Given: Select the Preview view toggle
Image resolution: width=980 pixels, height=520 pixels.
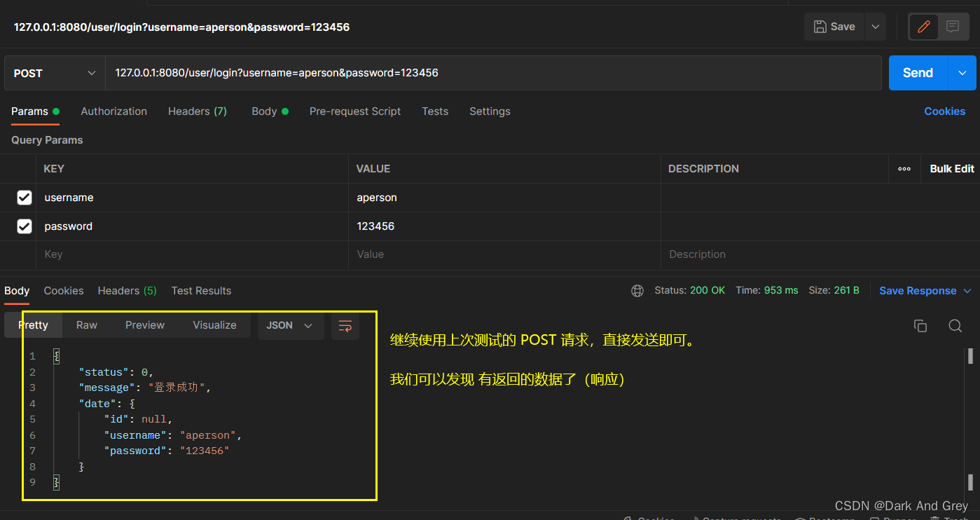Looking at the screenshot, I should (145, 325).
